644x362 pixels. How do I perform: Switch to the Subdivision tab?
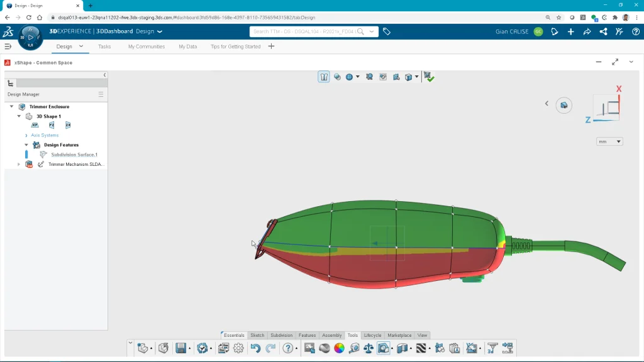tap(281, 336)
